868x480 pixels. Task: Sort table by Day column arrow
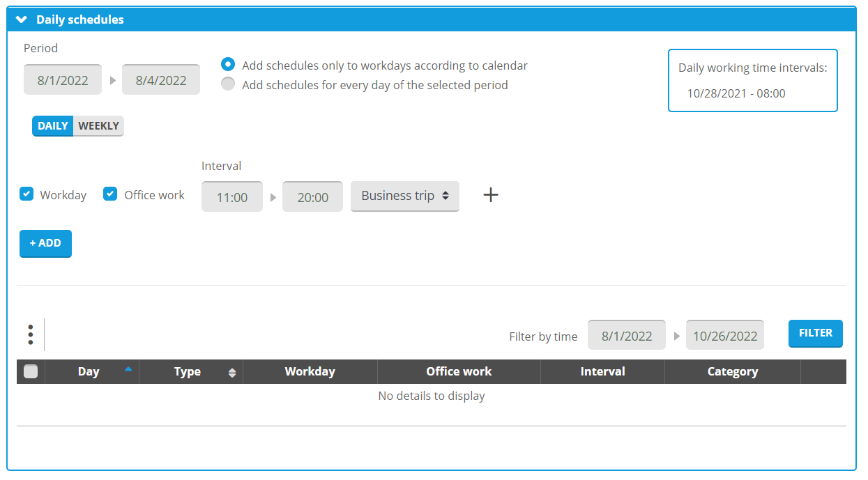tap(128, 370)
